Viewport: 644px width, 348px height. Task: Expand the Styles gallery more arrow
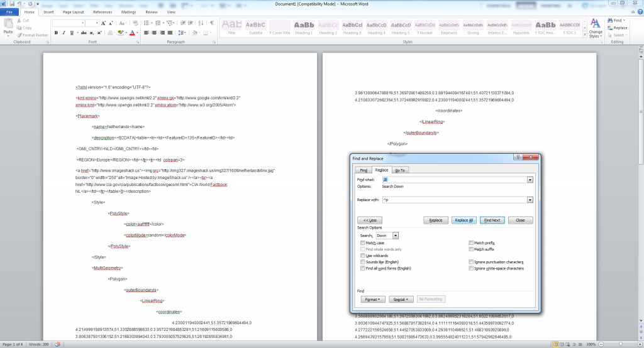point(585,35)
